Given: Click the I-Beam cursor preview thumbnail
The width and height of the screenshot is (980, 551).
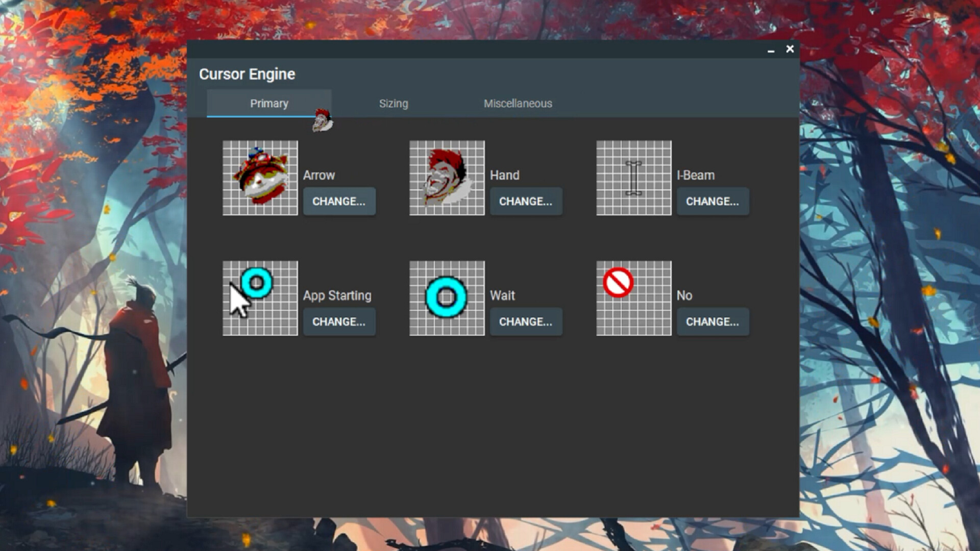Looking at the screenshot, I should pyautogui.click(x=633, y=178).
